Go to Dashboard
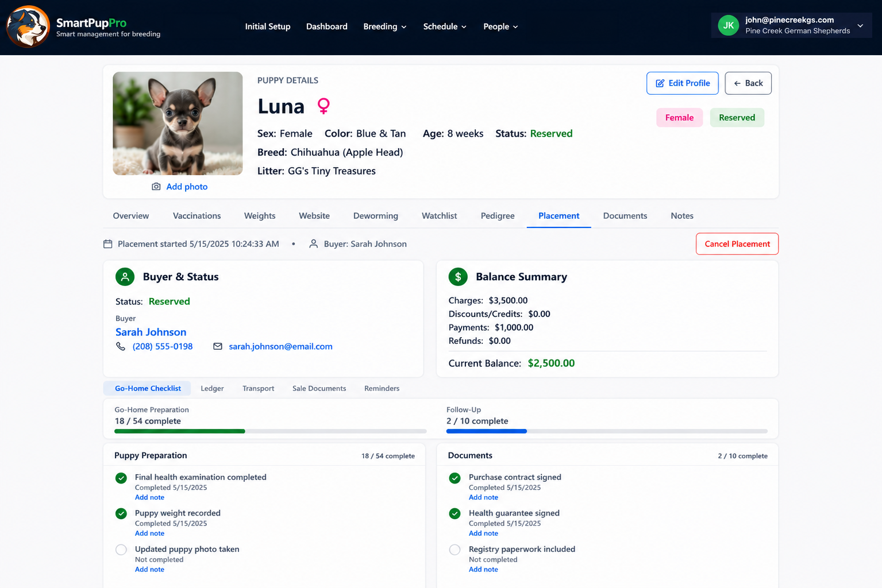This screenshot has width=882, height=588. pos(327,26)
